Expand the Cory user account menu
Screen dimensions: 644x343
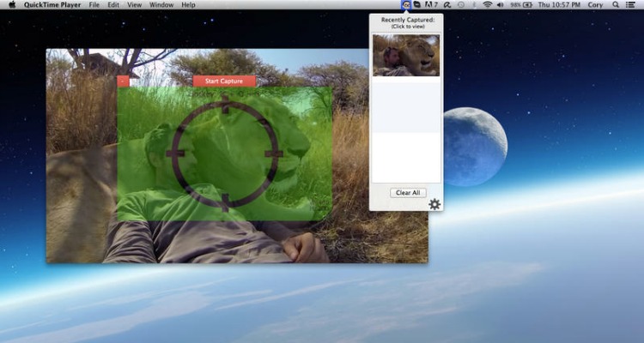pyautogui.click(x=595, y=5)
